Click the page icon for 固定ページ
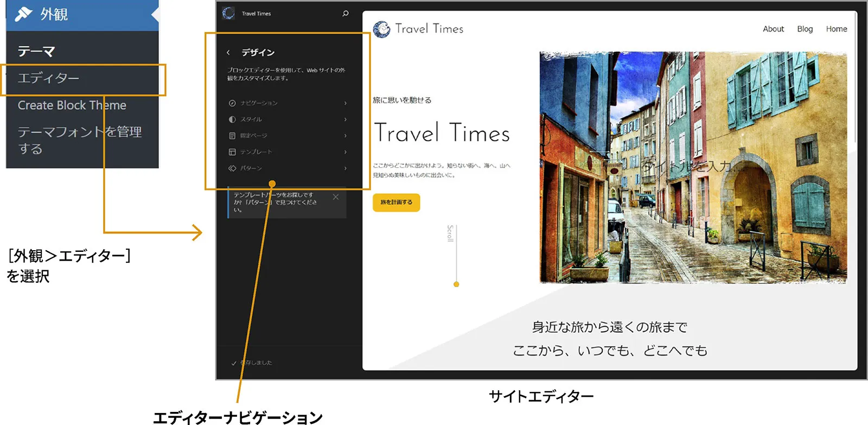Viewport: 868px width, 425px height. [232, 136]
